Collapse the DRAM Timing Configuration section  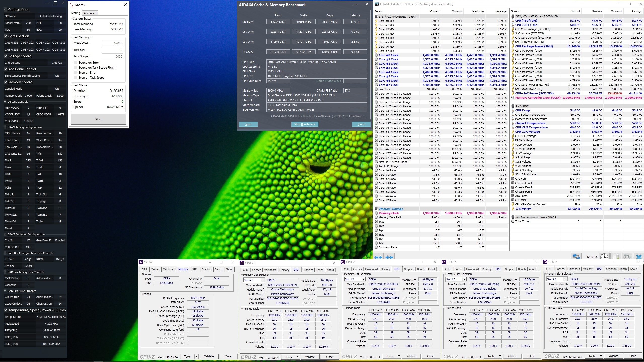pos(5,127)
